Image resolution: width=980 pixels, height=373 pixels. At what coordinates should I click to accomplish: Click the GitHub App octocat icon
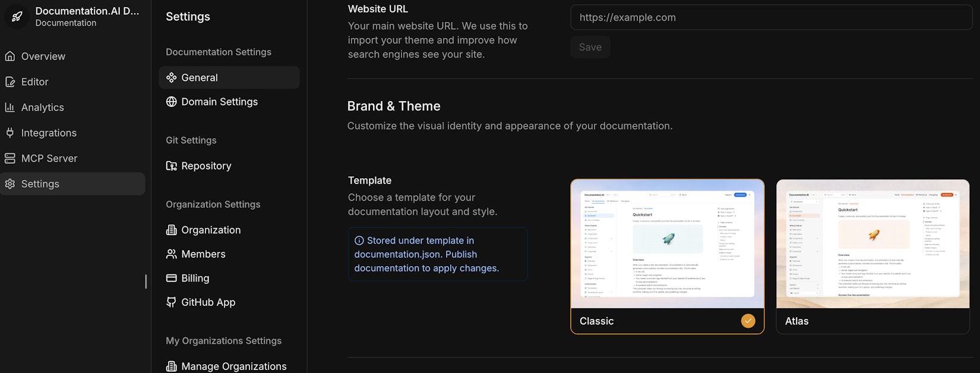pyautogui.click(x=172, y=302)
